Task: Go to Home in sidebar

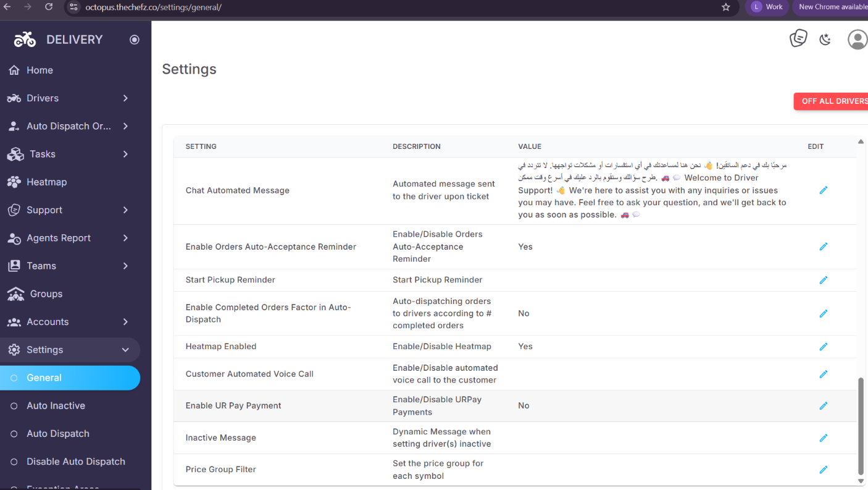Action: coord(70,70)
